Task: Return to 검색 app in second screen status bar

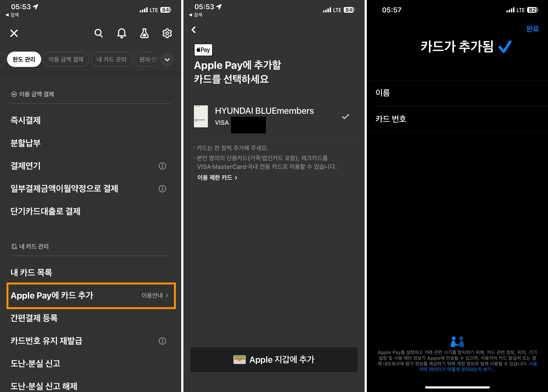Action: (195, 15)
